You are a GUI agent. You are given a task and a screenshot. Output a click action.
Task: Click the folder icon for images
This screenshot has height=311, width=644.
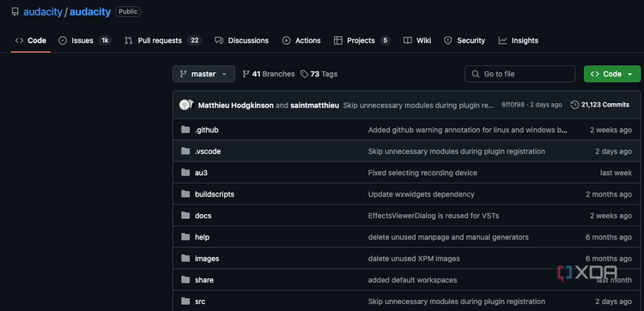pos(185,259)
